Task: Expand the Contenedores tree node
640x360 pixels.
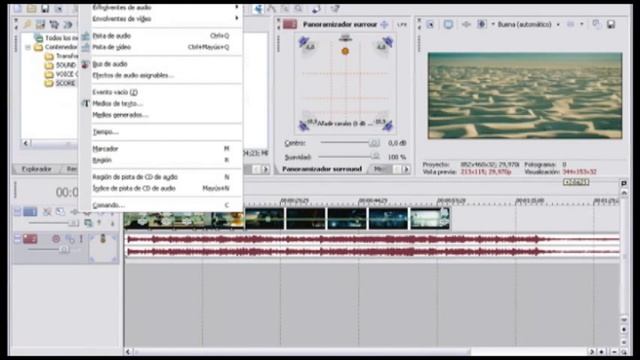Action: [28, 47]
